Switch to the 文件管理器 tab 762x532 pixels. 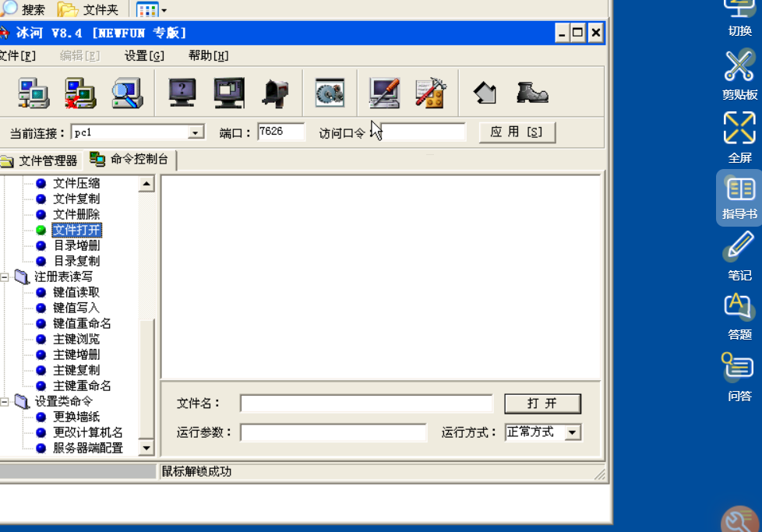[x=41, y=160]
